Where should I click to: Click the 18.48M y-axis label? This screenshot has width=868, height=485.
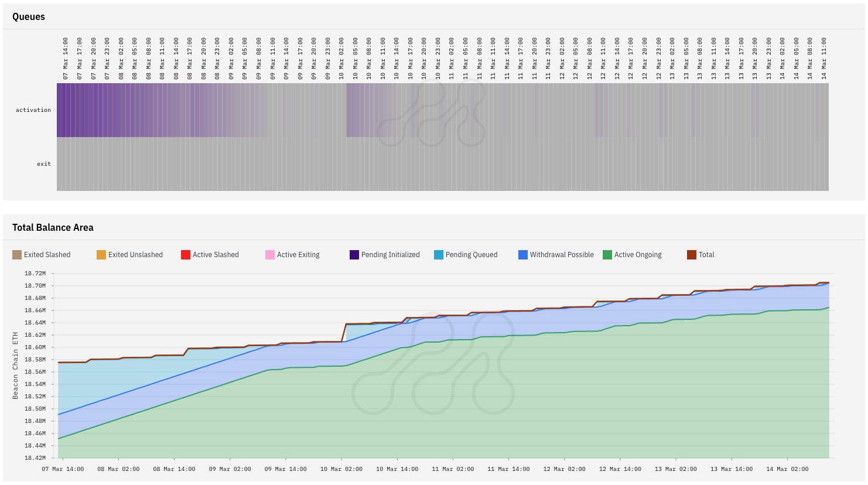(x=35, y=421)
